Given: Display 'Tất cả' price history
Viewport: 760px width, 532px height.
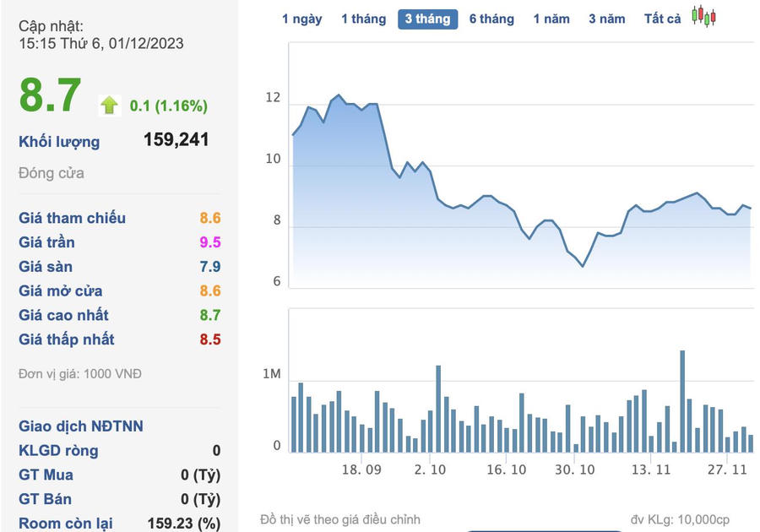Looking at the screenshot, I should point(662,19).
